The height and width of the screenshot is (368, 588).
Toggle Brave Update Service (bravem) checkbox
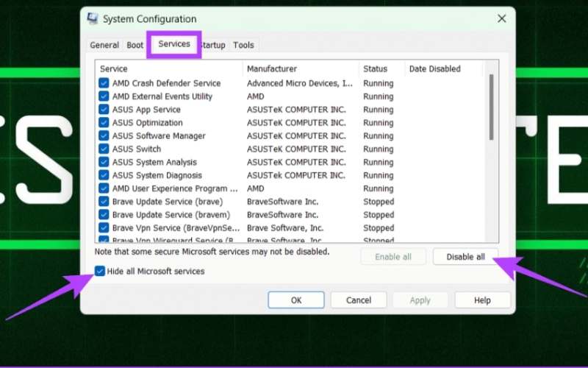pyautogui.click(x=104, y=214)
